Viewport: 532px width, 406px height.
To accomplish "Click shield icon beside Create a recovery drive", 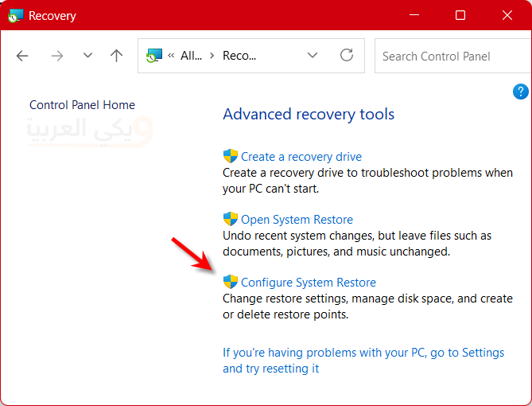I will (231, 156).
